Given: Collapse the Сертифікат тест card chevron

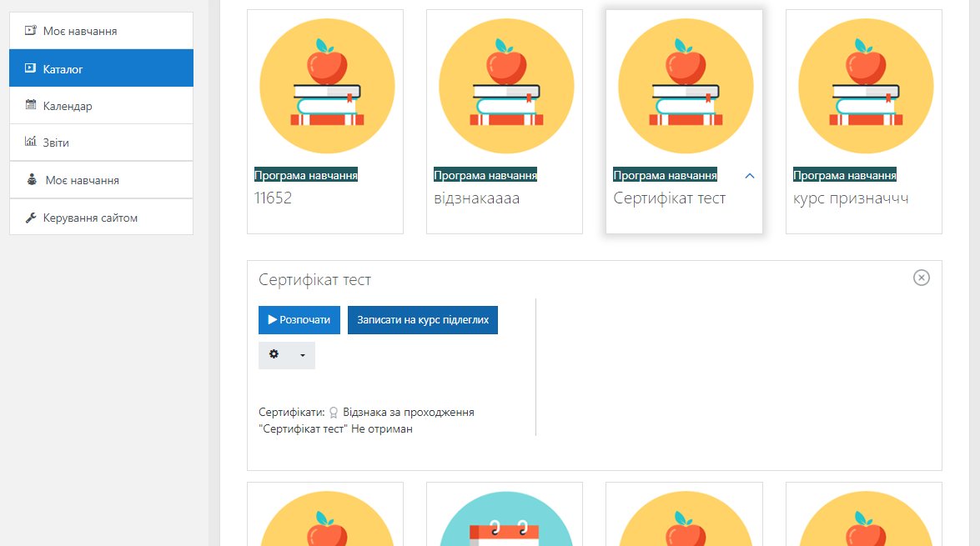Looking at the screenshot, I should pos(750,176).
